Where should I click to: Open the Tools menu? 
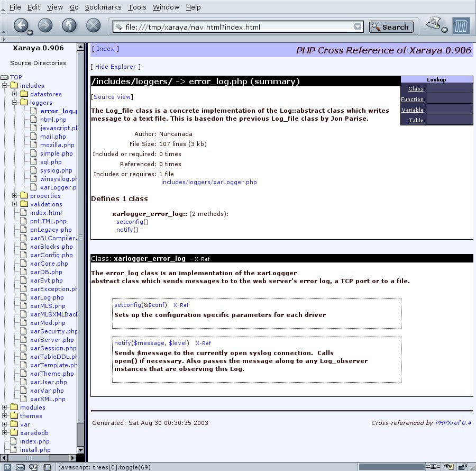pos(137,7)
